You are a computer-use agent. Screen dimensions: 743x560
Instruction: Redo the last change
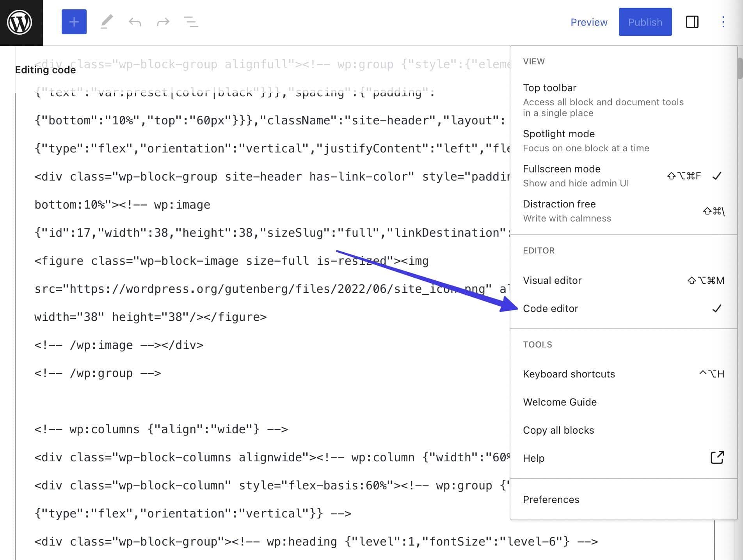coord(163,22)
